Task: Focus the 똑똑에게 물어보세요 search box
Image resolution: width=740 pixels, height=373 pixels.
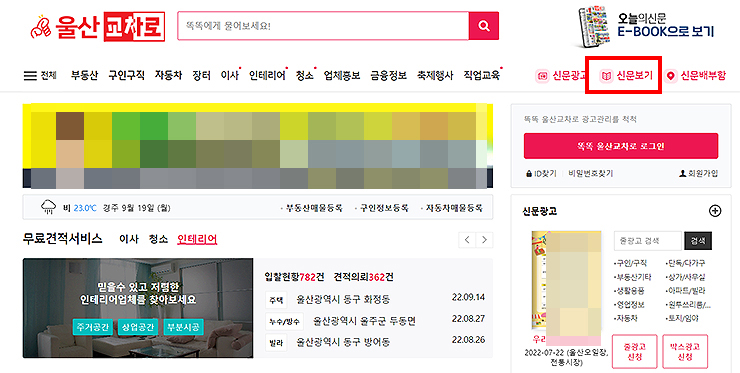Action: (x=323, y=26)
